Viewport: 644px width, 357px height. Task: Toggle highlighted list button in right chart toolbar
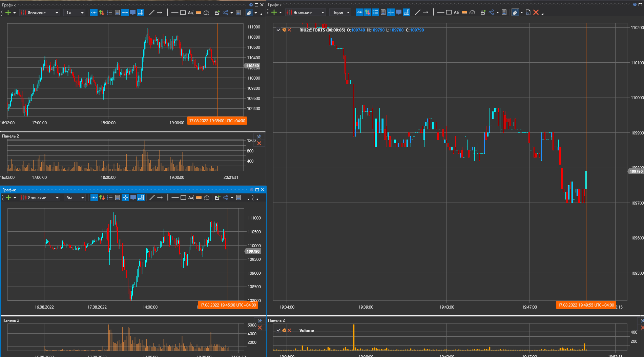[375, 12]
